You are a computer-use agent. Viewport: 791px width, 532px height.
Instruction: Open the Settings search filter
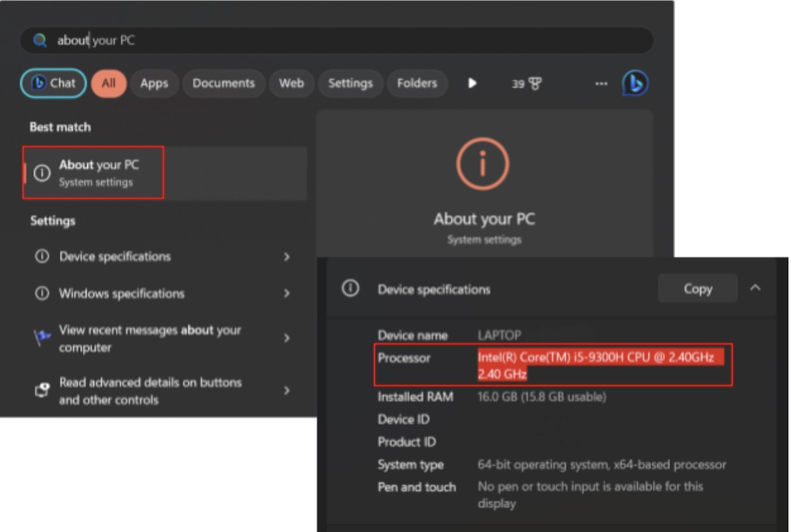(349, 83)
